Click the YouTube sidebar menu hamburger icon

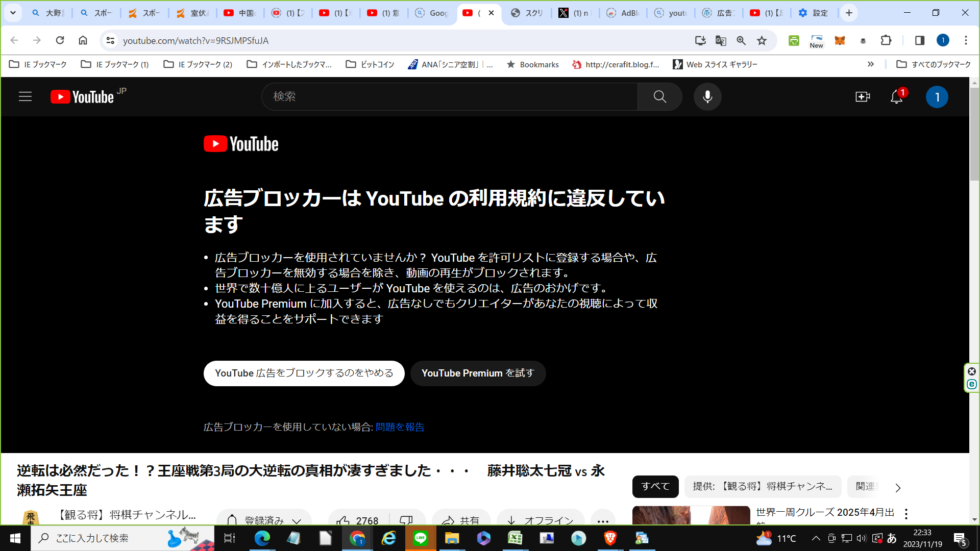[x=26, y=96]
